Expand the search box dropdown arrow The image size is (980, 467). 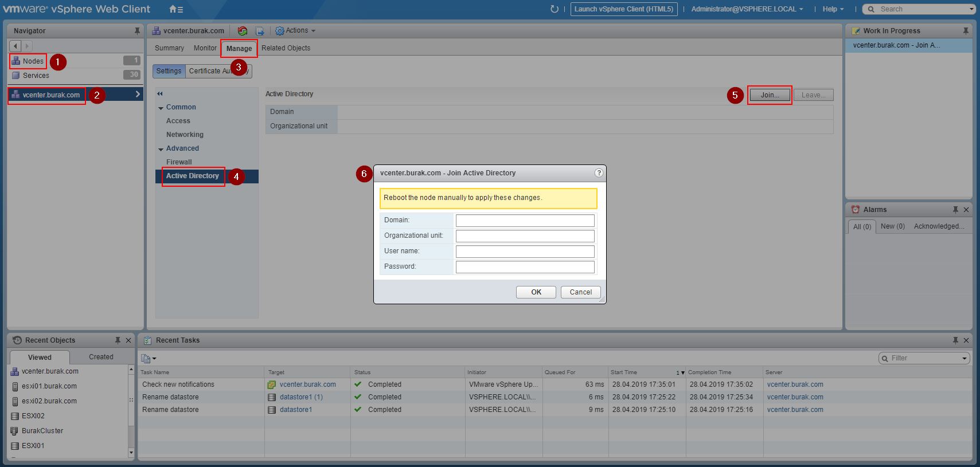pos(971,9)
